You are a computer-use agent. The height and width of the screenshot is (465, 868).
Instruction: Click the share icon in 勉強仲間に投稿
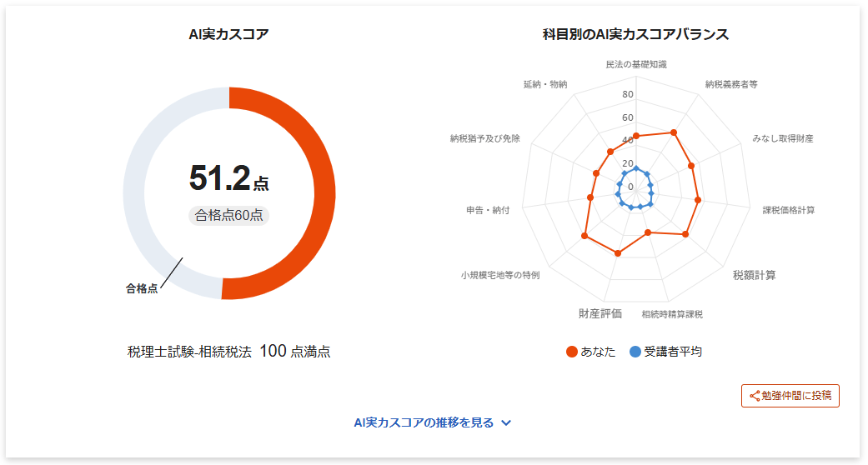(x=755, y=396)
